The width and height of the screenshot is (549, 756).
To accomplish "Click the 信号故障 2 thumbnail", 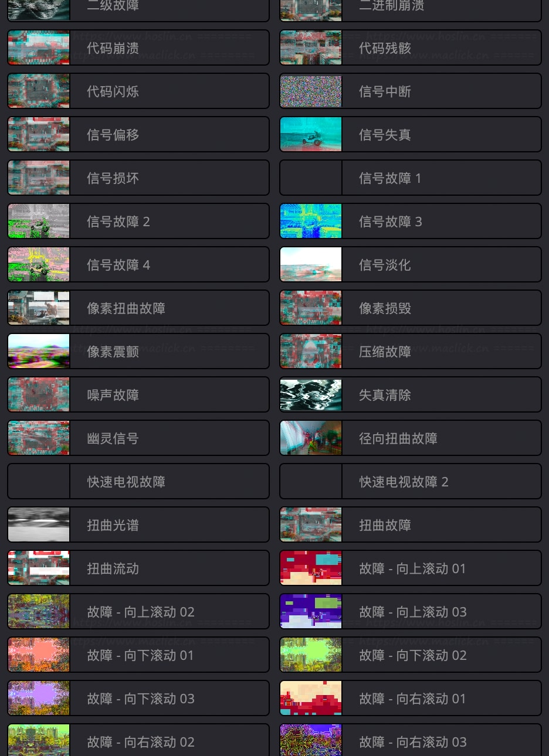I will click(x=39, y=221).
